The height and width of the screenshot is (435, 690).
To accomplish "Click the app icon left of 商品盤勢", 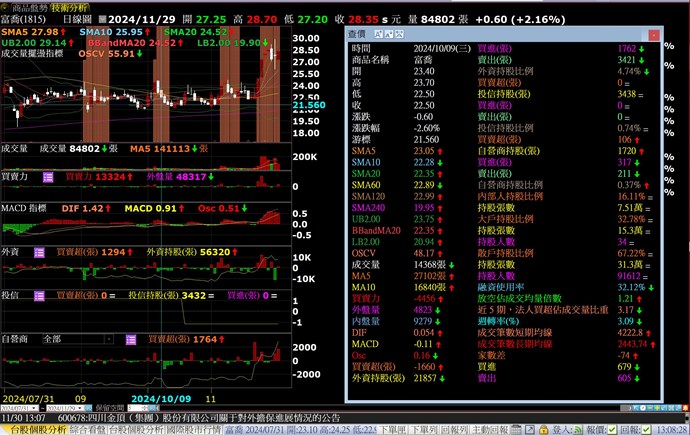I will pos(5,5).
